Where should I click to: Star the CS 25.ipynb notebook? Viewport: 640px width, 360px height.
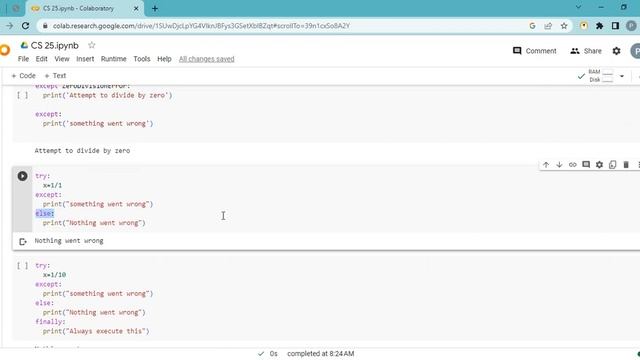pyautogui.click(x=91, y=45)
